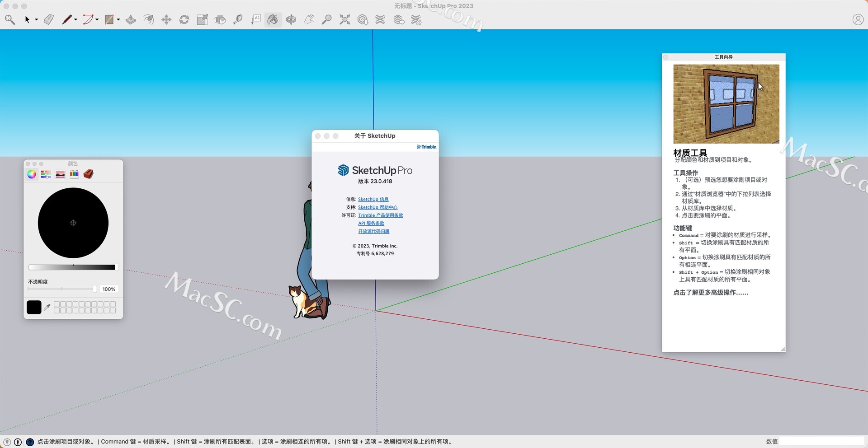Open the 3D Warehouse icon

[363, 19]
